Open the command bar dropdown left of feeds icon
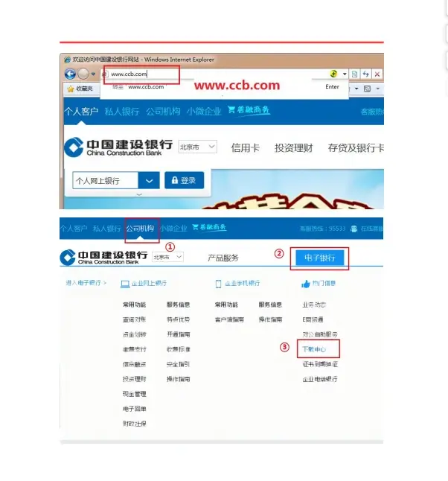 tap(356, 89)
